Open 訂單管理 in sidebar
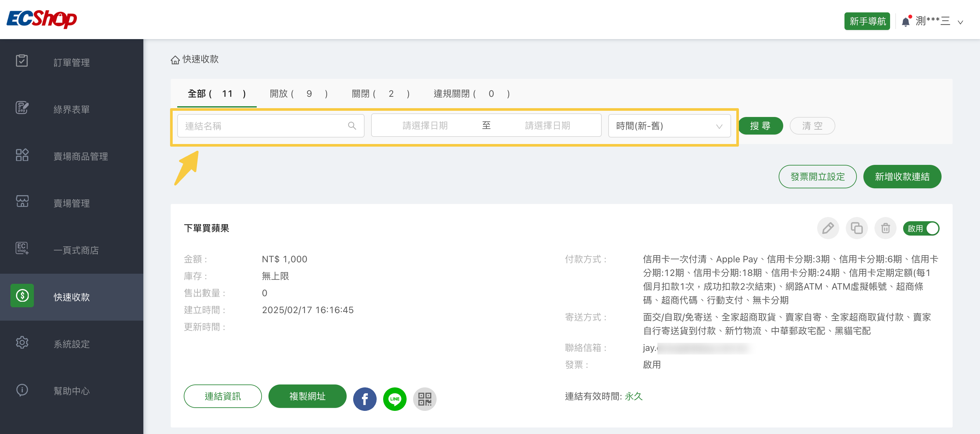This screenshot has width=980, height=434. click(x=72, y=62)
